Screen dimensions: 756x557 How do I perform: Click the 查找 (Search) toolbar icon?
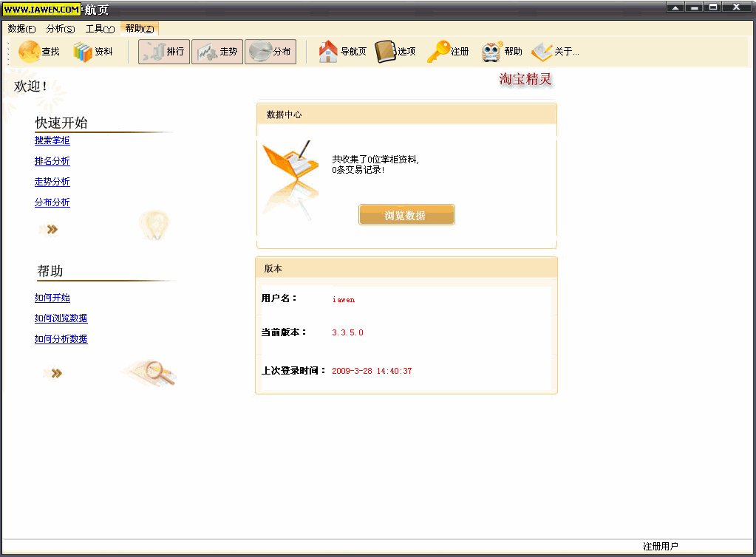coord(30,52)
